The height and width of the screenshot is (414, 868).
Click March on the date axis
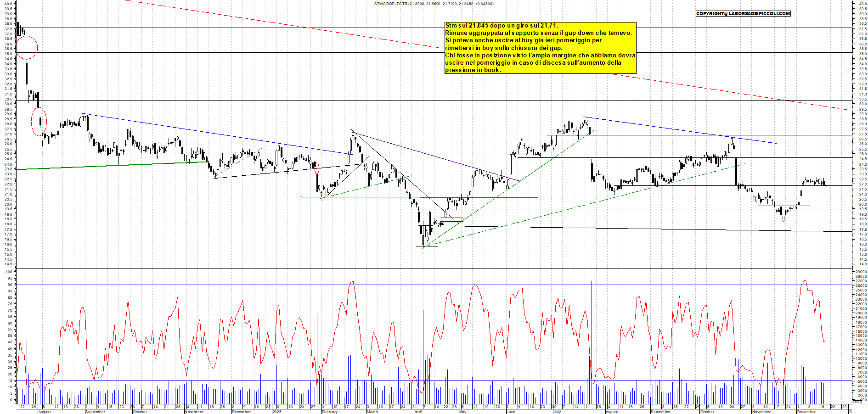(x=372, y=412)
